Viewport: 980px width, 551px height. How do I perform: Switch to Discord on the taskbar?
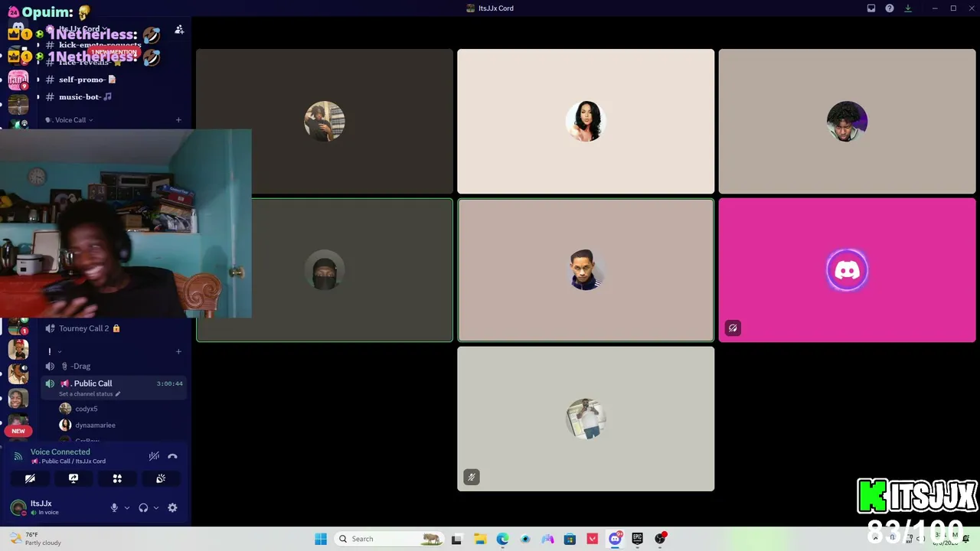(x=615, y=539)
